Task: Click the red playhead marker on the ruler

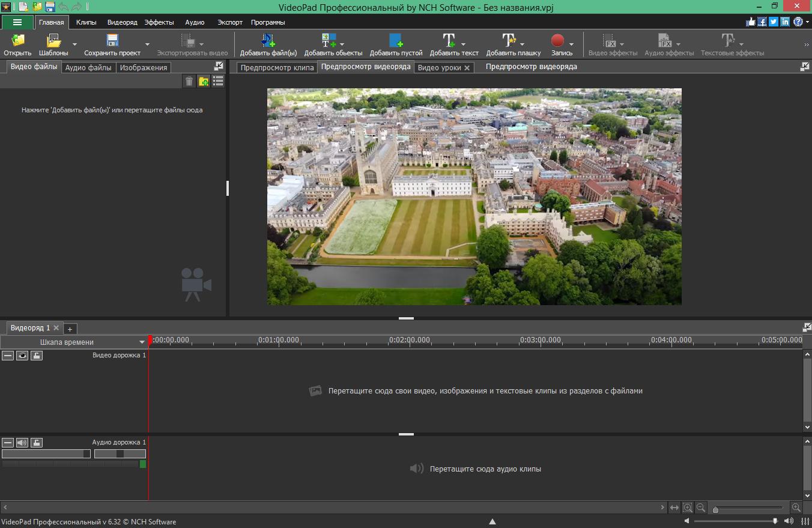Action: [150, 339]
